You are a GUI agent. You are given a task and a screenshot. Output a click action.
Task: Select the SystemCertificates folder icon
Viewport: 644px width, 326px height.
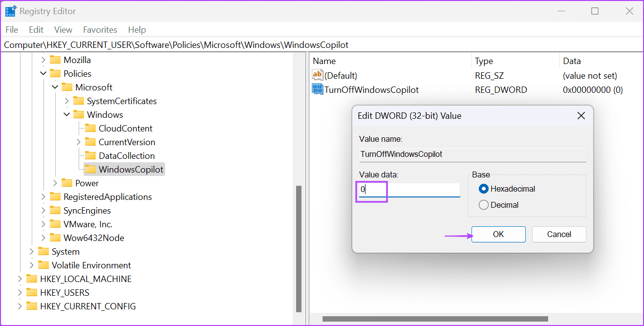click(78, 101)
